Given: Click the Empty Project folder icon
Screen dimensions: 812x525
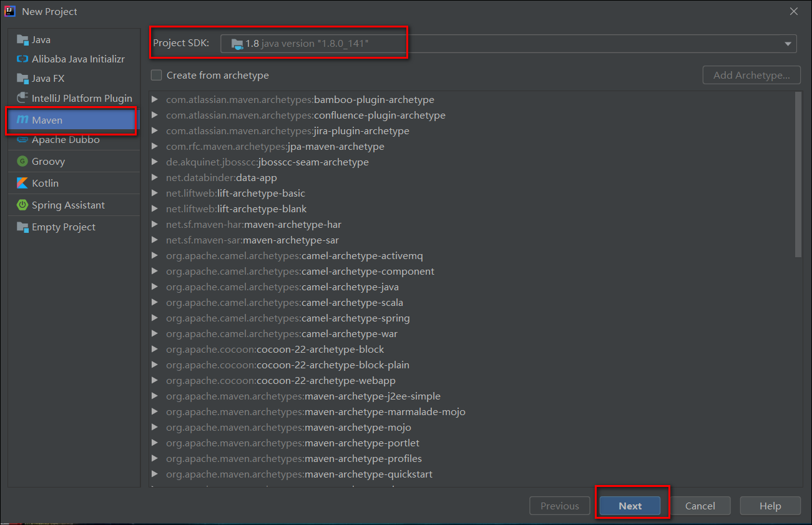Looking at the screenshot, I should pyautogui.click(x=22, y=227).
